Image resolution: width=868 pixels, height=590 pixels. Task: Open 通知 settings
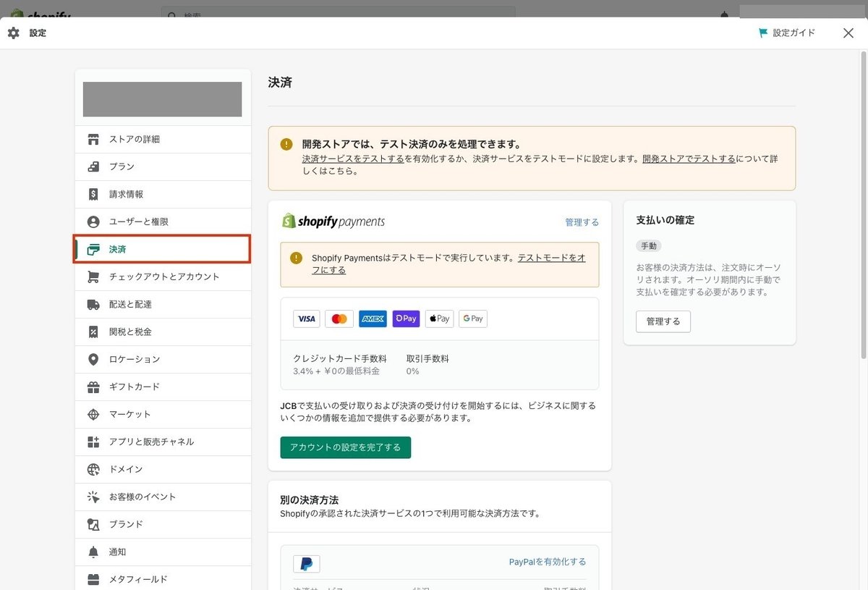click(163, 552)
